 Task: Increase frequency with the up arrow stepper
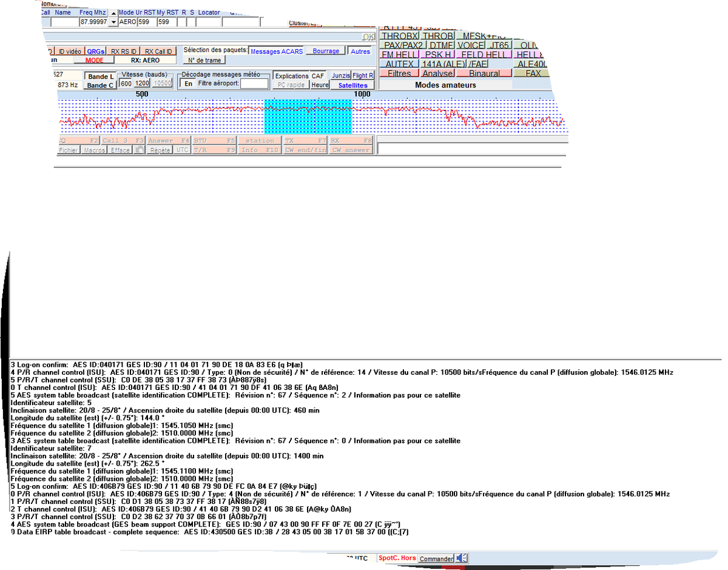click(x=113, y=12)
